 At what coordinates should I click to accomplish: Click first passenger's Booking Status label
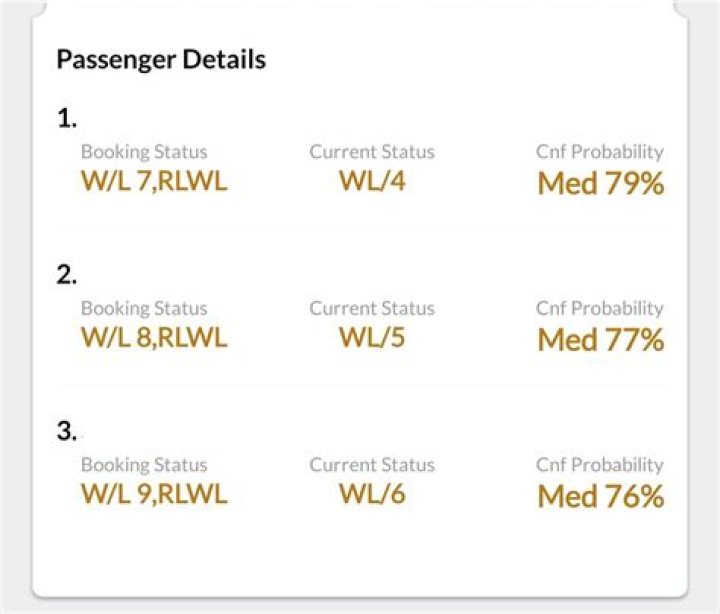tap(144, 152)
